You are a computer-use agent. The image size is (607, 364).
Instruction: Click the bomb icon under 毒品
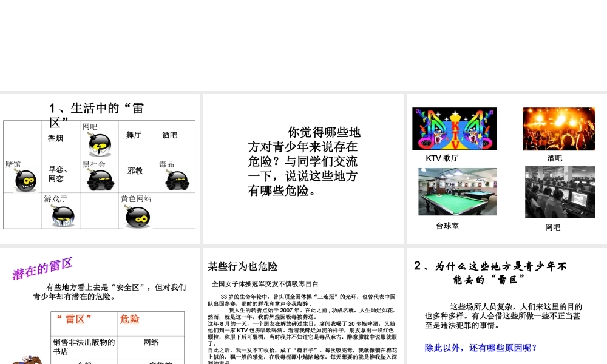177,180
